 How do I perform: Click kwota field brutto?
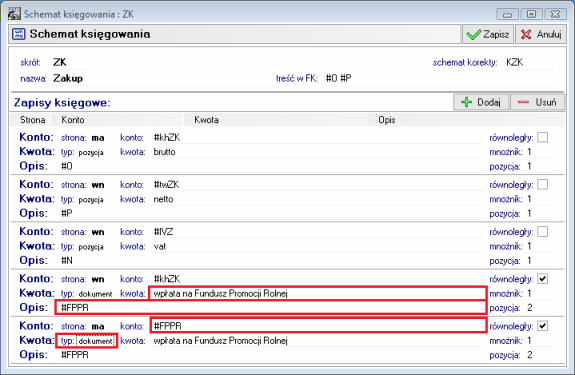[x=318, y=152]
